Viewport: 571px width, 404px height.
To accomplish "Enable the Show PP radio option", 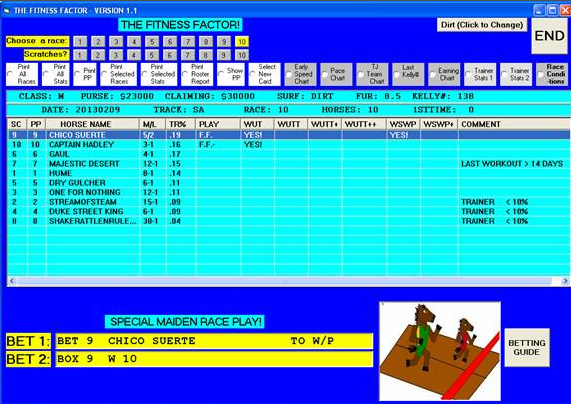I will (231, 74).
